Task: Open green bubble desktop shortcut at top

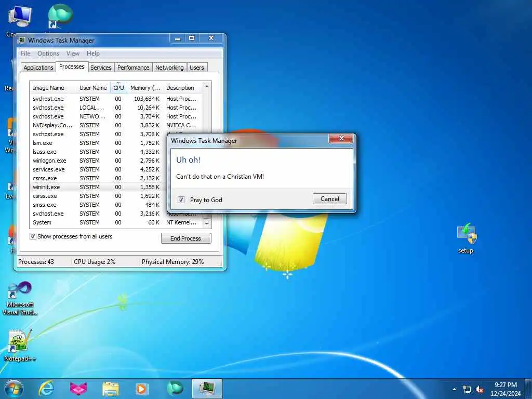Action: pyautogui.click(x=60, y=17)
